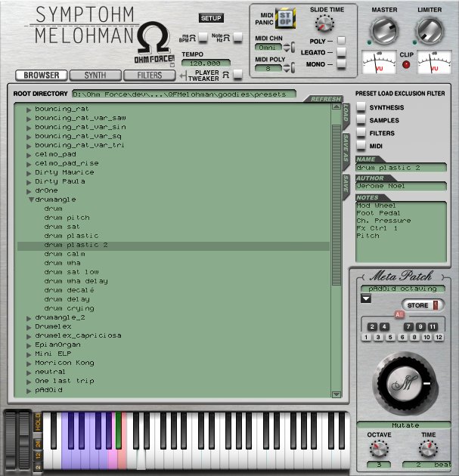Select Meta Patch key slot 12
Viewport: 459px width, 476px height.
pos(439,337)
